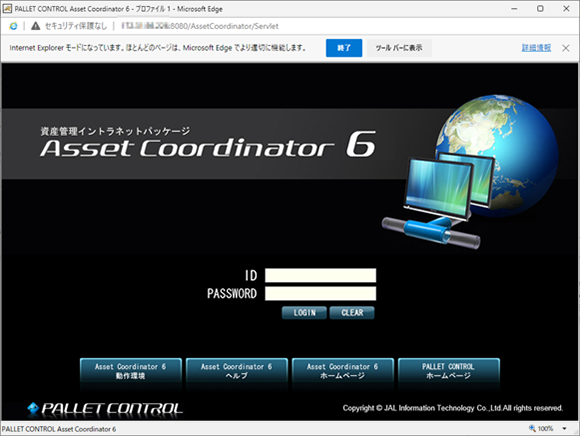
Task: Click the not-secure warning triangle icon
Action: coord(36,26)
